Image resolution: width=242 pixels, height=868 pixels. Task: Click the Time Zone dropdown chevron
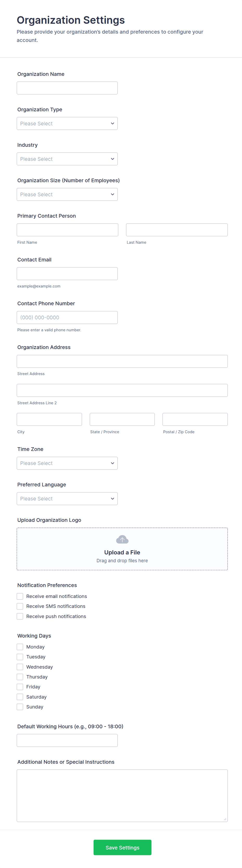click(x=112, y=463)
